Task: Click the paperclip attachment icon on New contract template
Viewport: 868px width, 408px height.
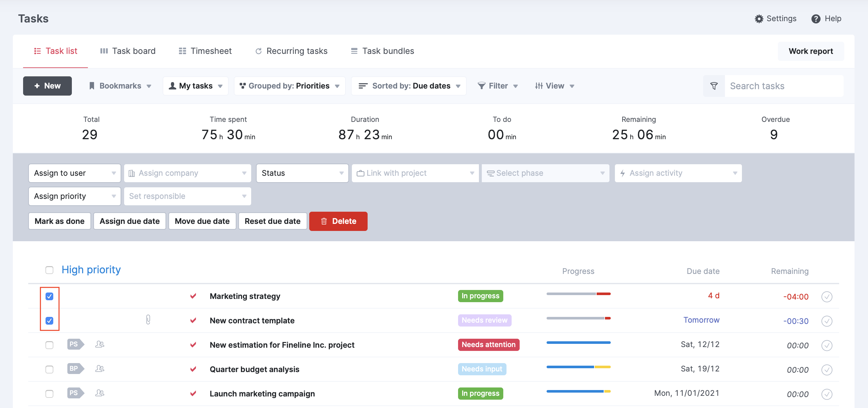Action: click(148, 319)
